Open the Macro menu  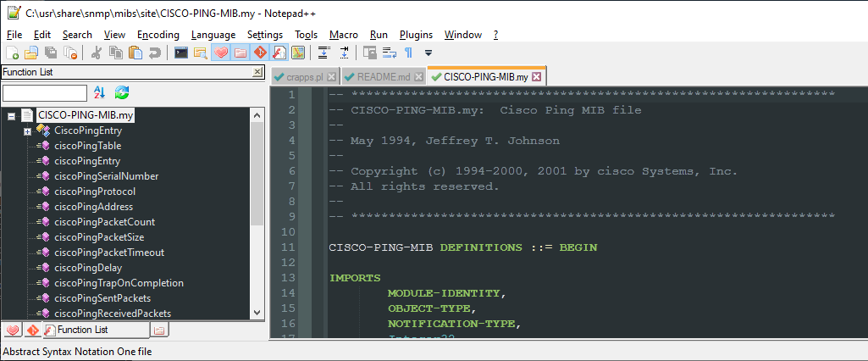[344, 35]
